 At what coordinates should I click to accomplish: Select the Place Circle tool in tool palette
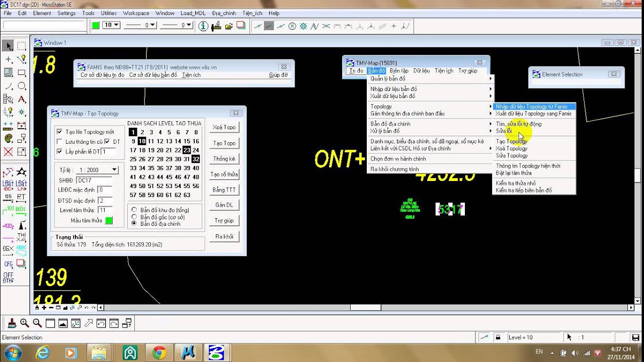coord(22,86)
